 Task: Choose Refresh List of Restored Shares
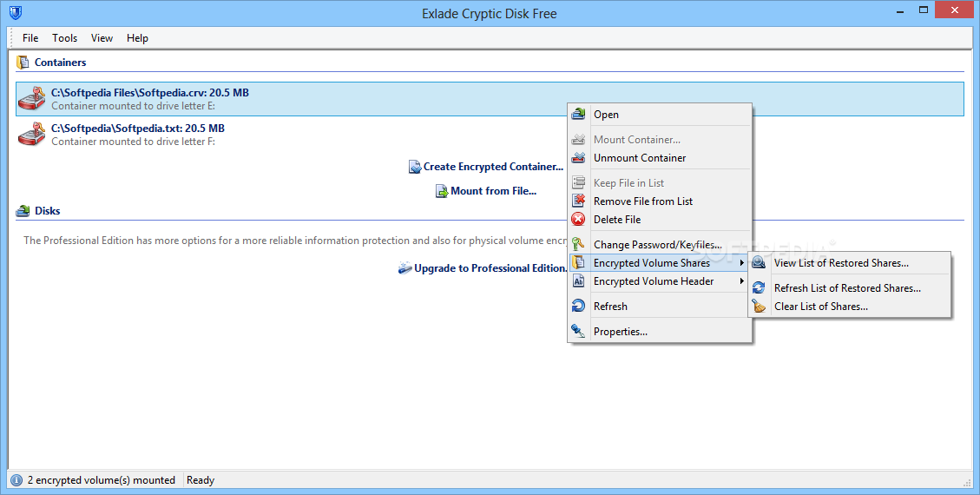[850, 288]
